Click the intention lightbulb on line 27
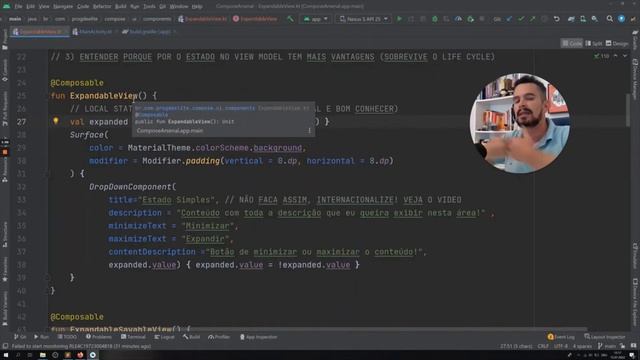Screen dimensions: 640x360 click(x=56, y=121)
